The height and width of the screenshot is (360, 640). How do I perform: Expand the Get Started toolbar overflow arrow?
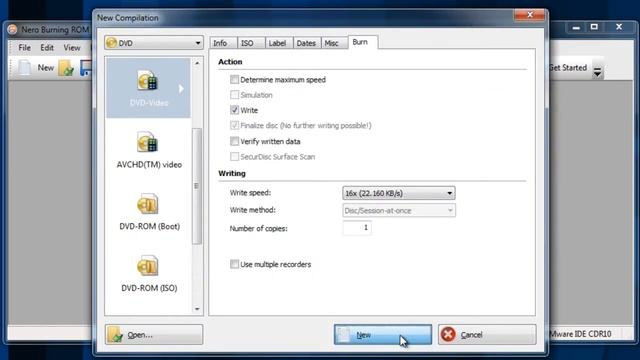click(x=597, y=71)
